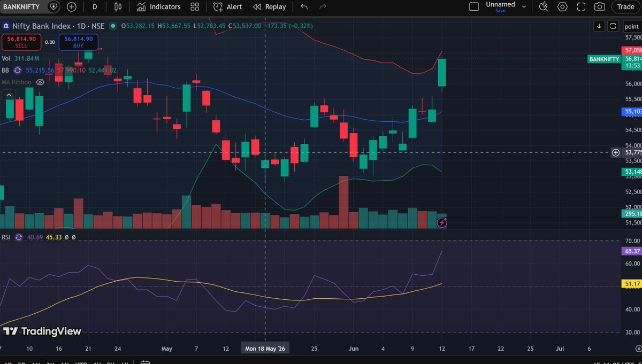The image size is (642, 364).
Task: Click Save under the Unnamed layout
Action: [x=500, y=11]
